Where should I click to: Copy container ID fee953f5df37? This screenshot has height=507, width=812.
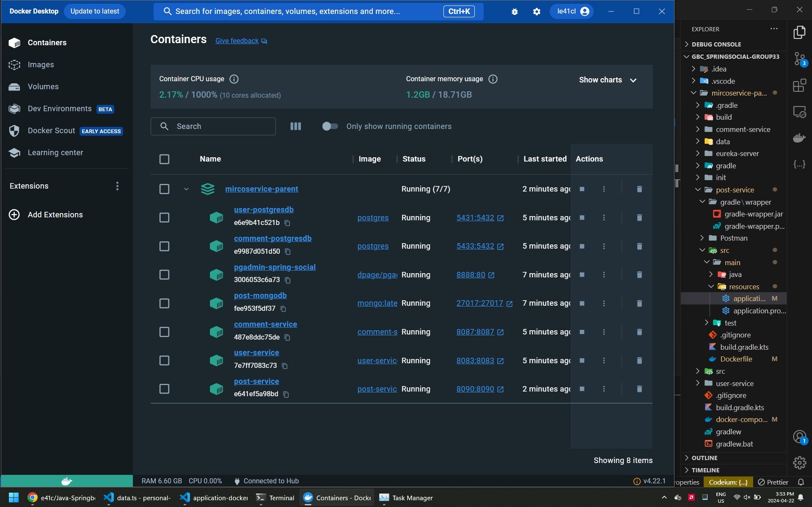(283, 309)
